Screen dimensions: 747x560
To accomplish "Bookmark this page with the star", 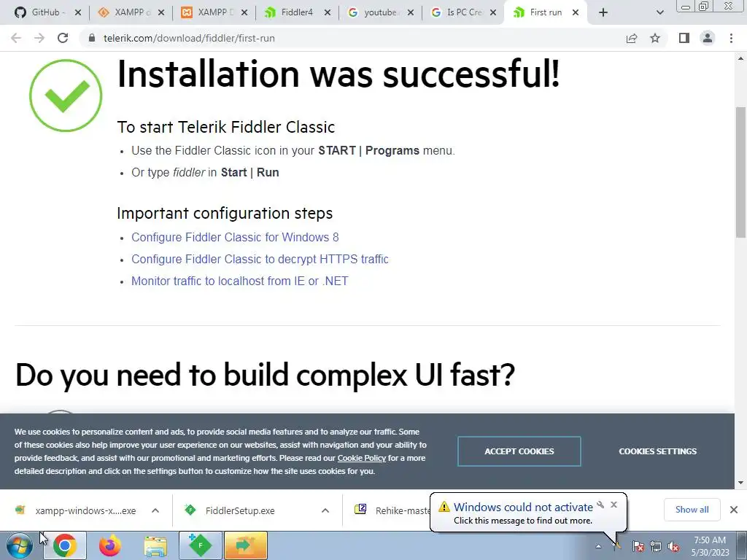I will pos(655,38).
